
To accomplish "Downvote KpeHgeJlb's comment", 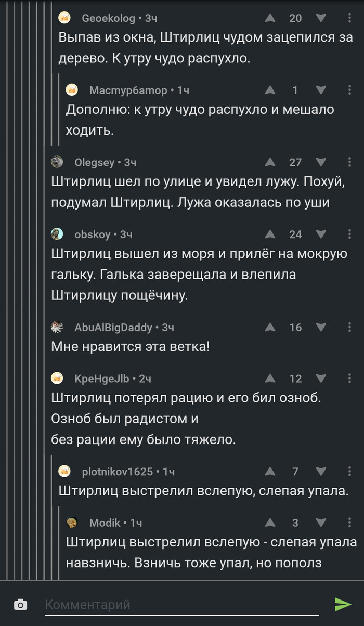I will pos(321,379).
